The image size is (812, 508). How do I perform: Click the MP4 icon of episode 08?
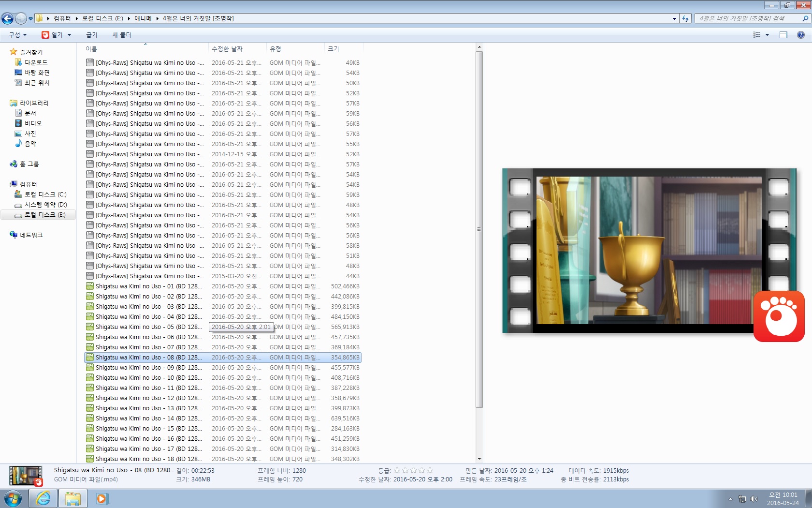coord(89,357)
